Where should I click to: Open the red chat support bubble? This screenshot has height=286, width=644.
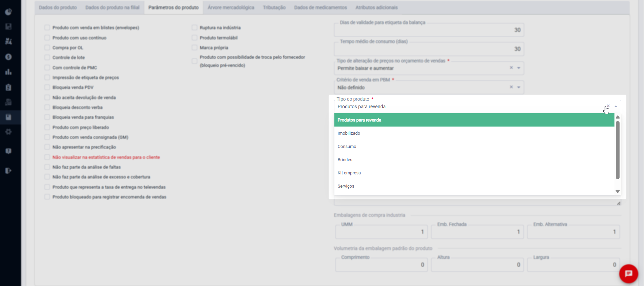coord(628,273)
